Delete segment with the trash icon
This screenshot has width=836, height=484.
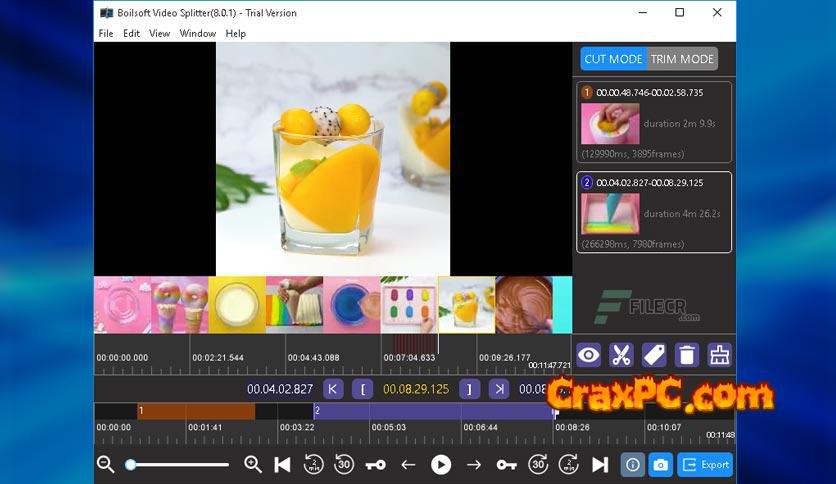pyautogui.click(x=686, y=355)
